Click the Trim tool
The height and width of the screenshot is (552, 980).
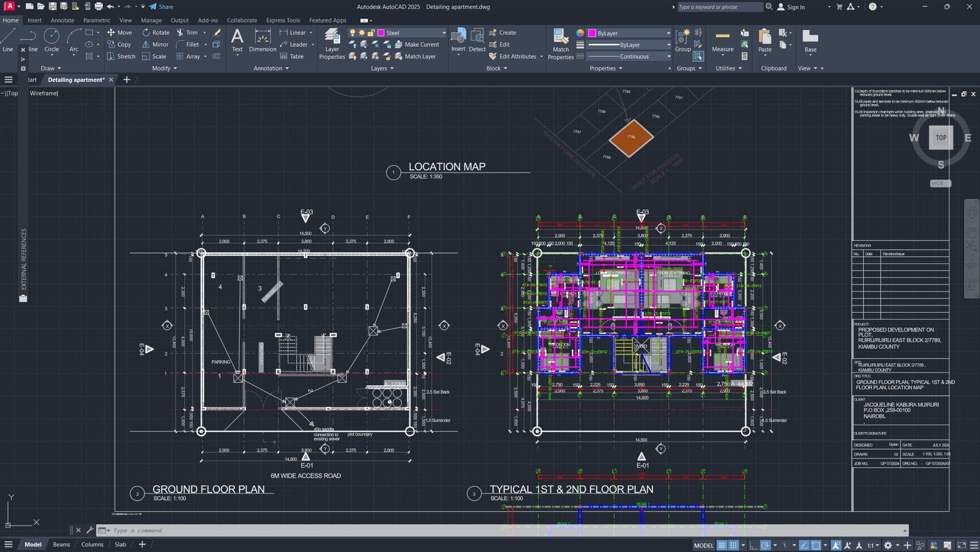187,32
